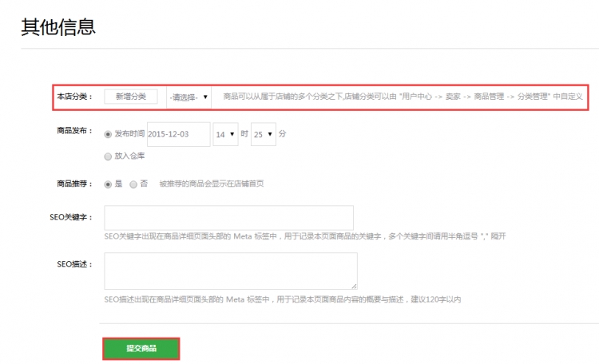The width and height of the screenshot is (599, 364).
Task: Submit with the green 提交商品 button
Action: [x=141, y=348]
